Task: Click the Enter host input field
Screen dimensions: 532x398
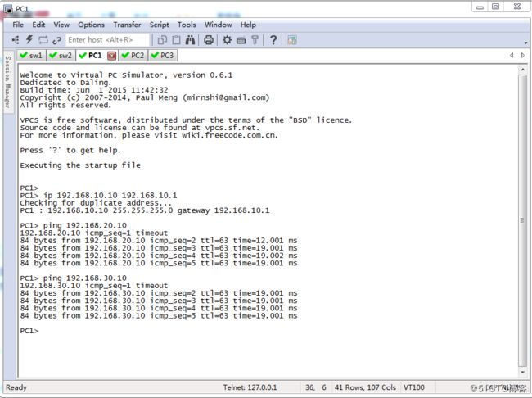Action: point(107,40)
